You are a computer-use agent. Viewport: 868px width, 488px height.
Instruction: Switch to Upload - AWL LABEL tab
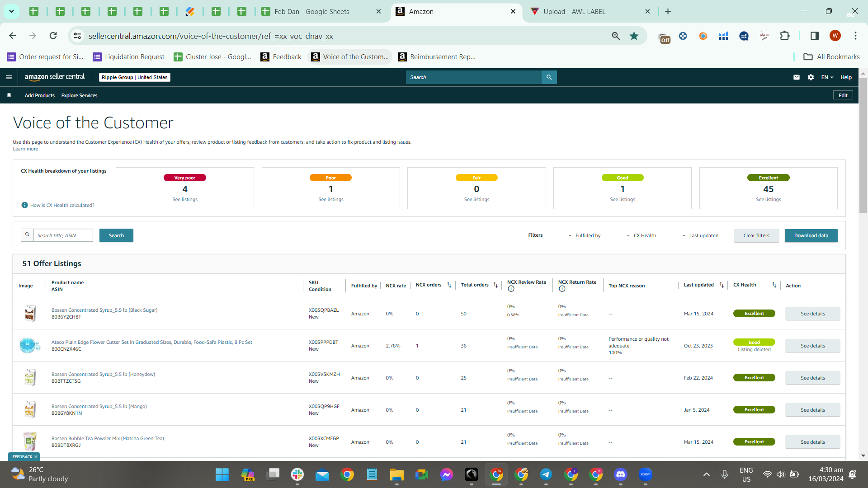pos(590,11)
